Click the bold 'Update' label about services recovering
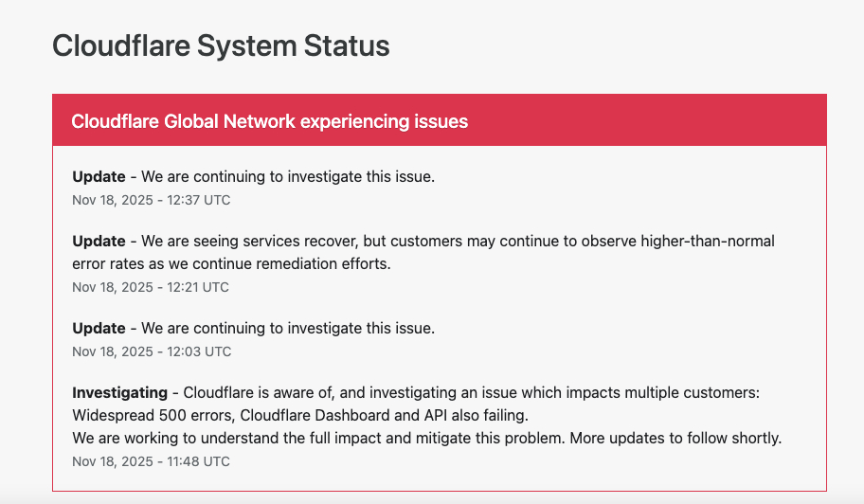 point(99,242)
